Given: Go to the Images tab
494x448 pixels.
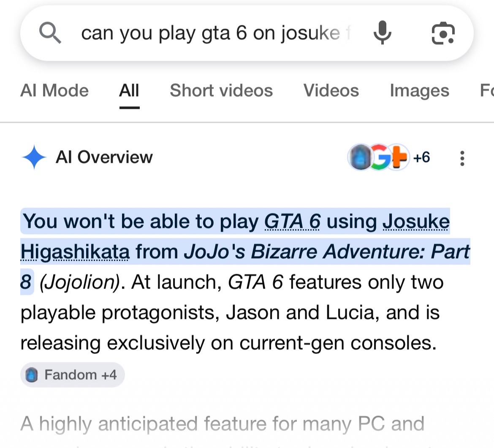Looking at the screenshot, I should coord(419,90).
